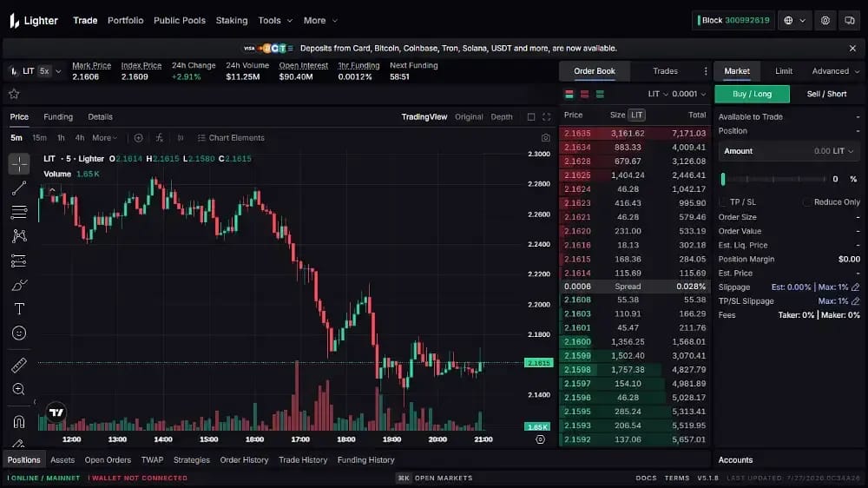Enter fullscreen chart mode

point(546,117)
